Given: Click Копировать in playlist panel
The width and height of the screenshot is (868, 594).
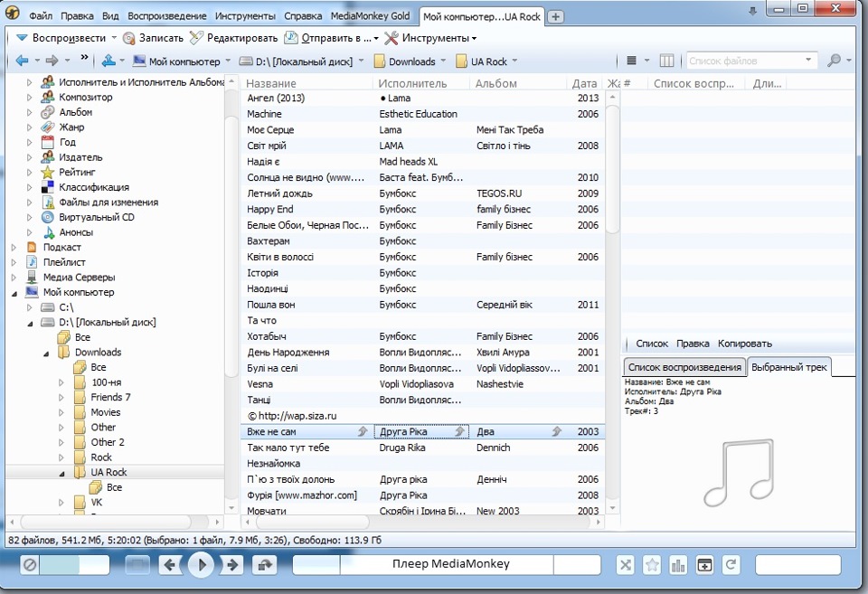Looking at the screenshot, I should [744, 344].
